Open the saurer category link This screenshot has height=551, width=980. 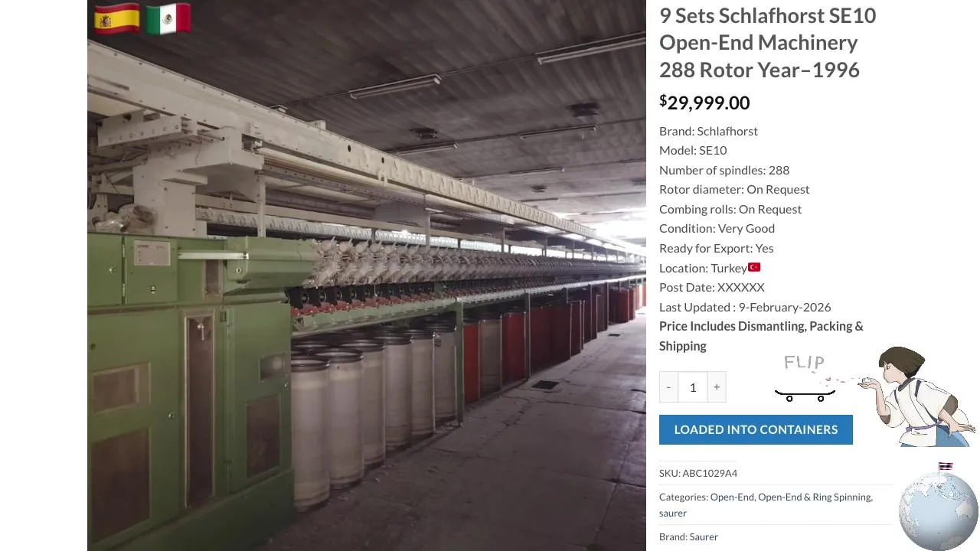point(673,513)
